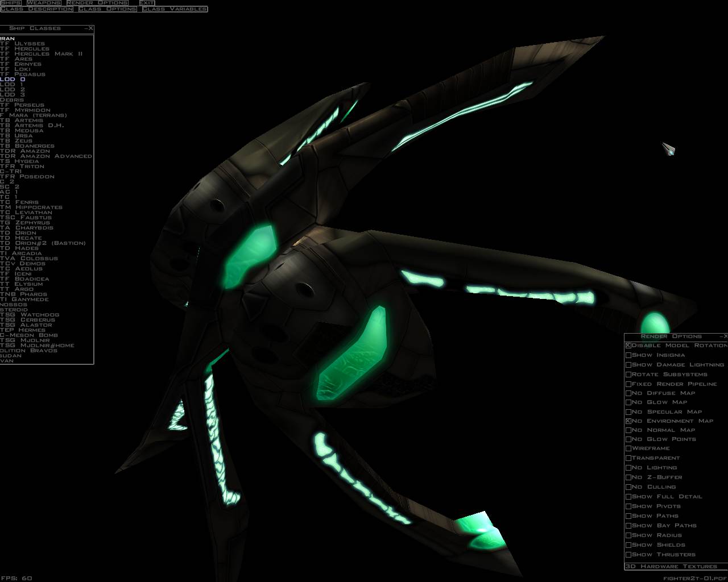Select TSG Mjolnir#home entry
Screen dimensions: 728x582
click(x=38, y=346)
